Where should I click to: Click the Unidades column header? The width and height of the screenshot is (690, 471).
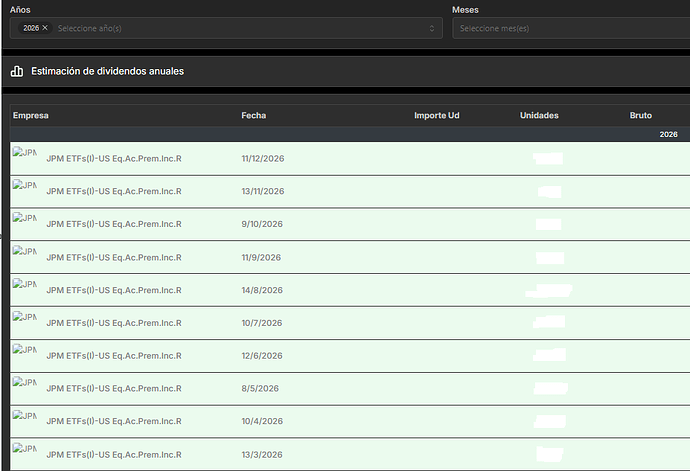click(x=539, y=116)
